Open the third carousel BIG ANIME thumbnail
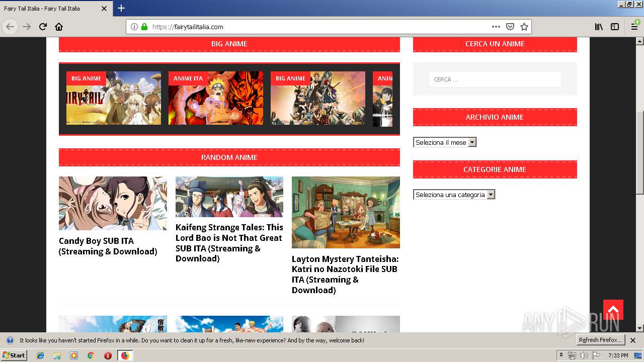The width and height of the screenshot is (644, 362). coord(318,98)
